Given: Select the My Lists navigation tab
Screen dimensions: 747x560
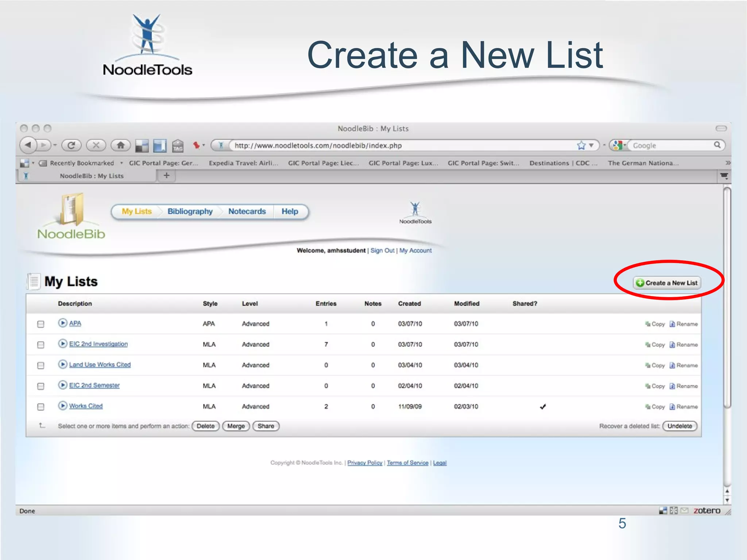Looking at the screenshot, I should coord(136,211).
